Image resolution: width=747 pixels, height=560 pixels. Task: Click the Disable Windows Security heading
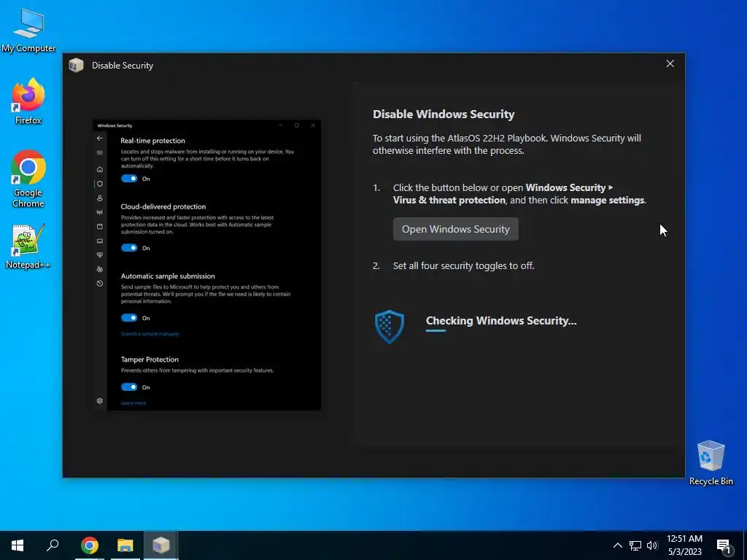click(444, 114)
